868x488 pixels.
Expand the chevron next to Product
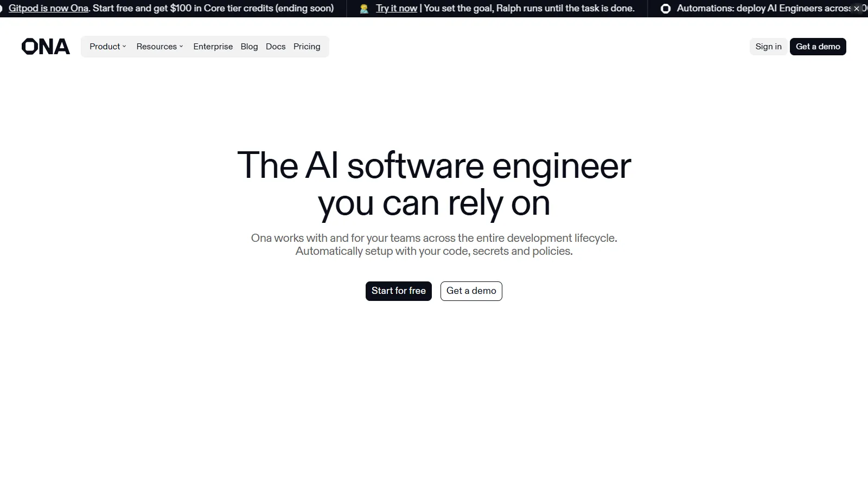125,47
